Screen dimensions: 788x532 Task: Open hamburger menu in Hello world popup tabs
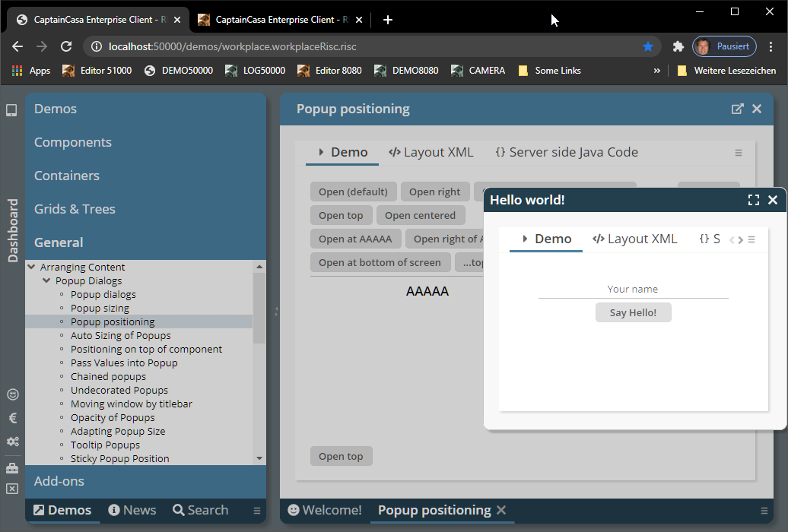click(751, 240)
